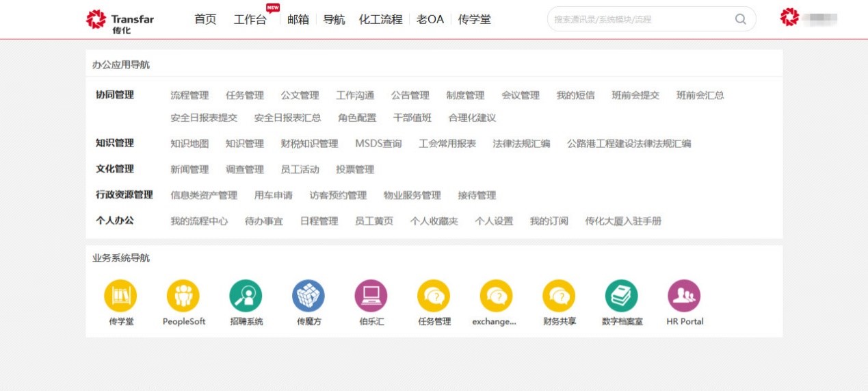Open the 传魔方 cube icon
This screenshot has height=391, width=868.
click(x=308, y=297)
